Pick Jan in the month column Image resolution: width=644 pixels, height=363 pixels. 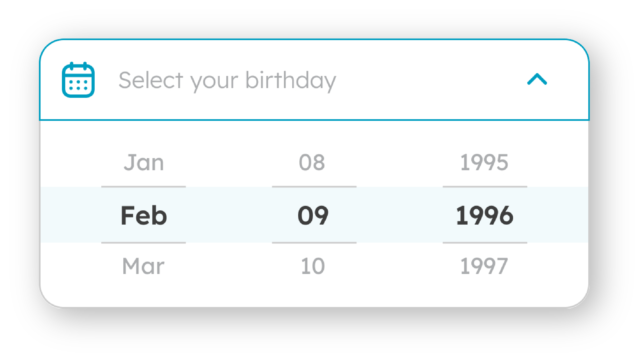click(144, 162)
